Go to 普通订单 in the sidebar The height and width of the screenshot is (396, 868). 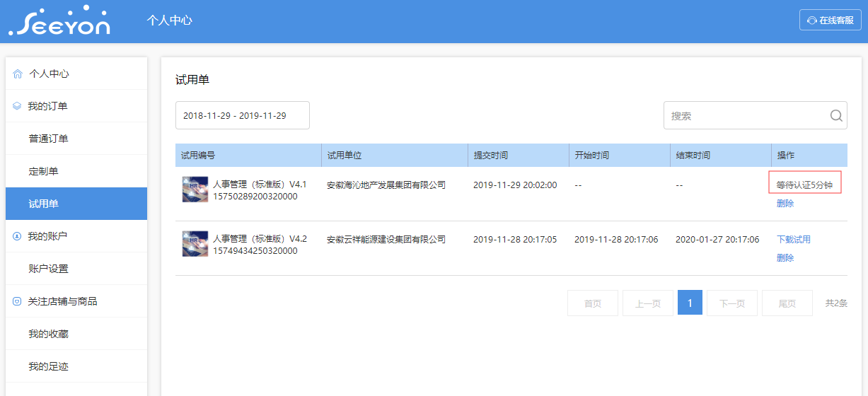76,139
